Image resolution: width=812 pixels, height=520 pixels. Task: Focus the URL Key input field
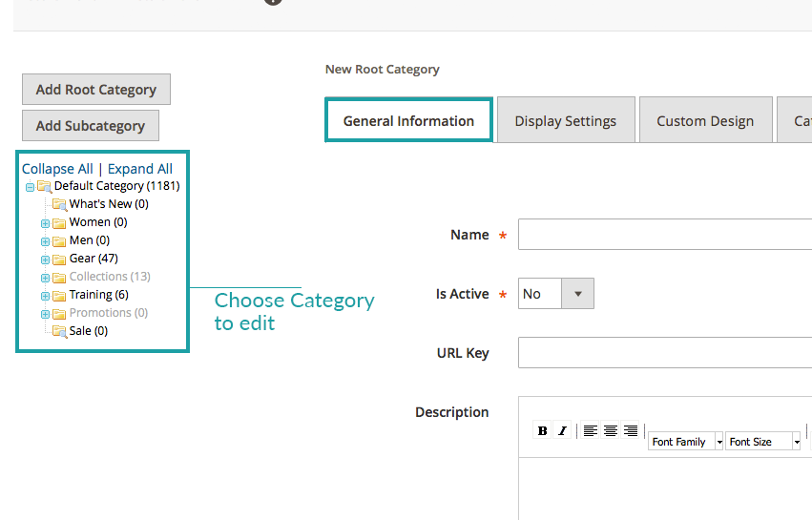(x=665, y=353)
